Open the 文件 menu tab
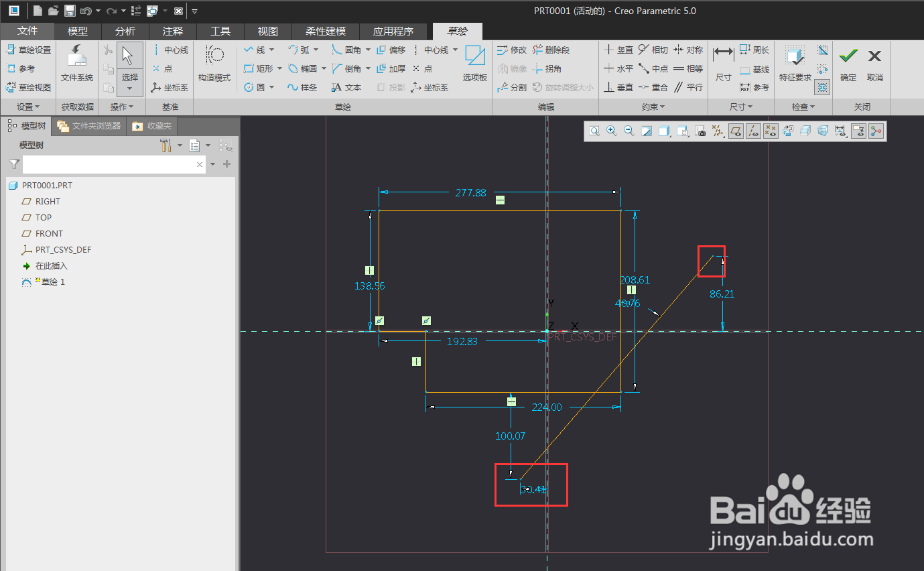The height and width of the screenshot is (571, 924). click(27, 31)
